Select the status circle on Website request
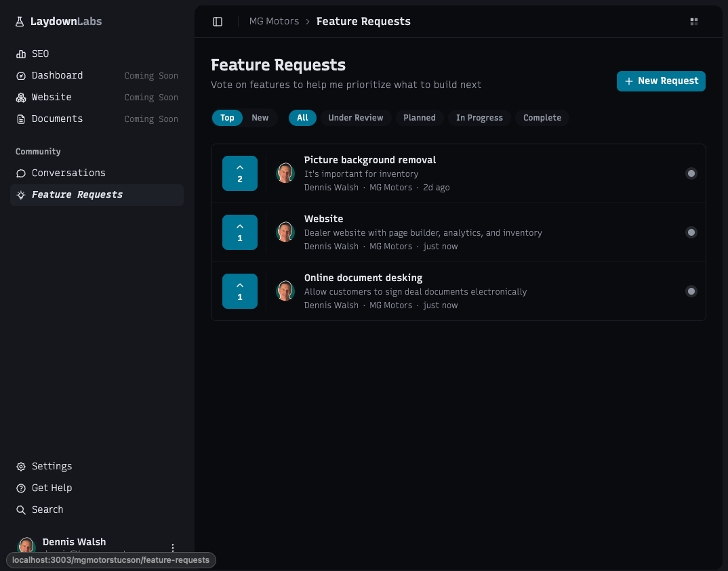This screenshot has width=728, height=571. click(x=691, y=232)
